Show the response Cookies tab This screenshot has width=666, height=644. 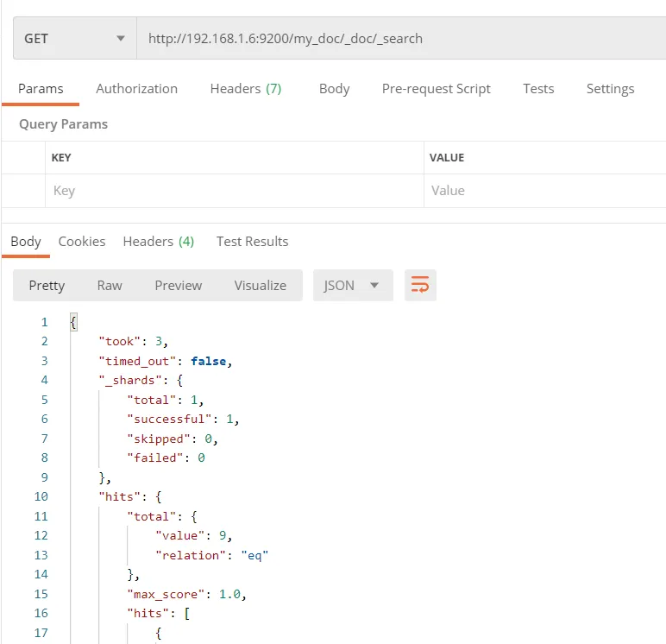tap(82, 242)
